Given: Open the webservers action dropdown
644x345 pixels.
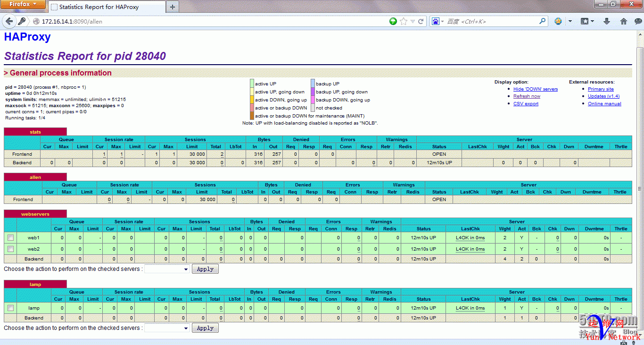Looking at the screenshot, I should (x=166, y=269).
